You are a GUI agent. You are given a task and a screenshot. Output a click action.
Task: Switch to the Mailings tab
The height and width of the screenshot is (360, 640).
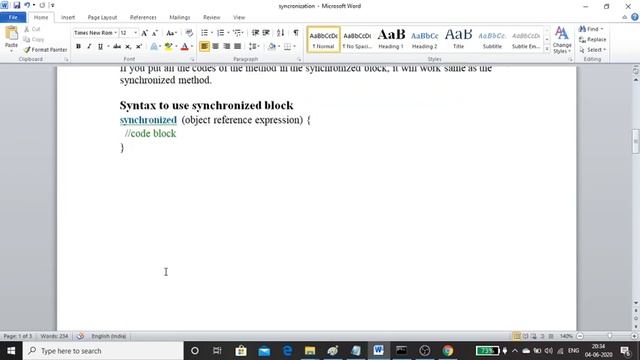pos(180,17)
